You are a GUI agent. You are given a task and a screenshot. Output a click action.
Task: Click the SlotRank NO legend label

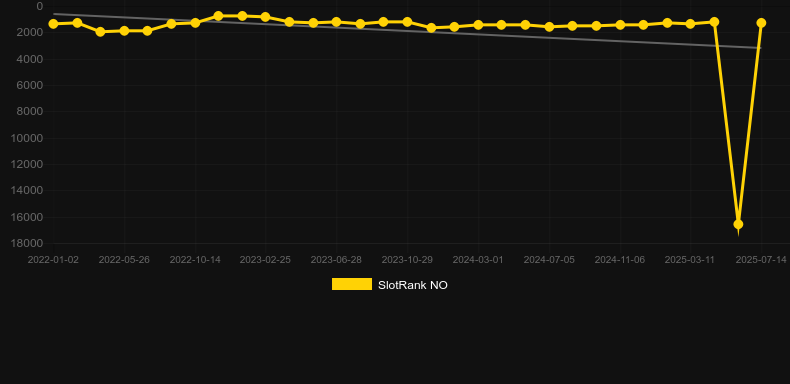click(413, 285)
